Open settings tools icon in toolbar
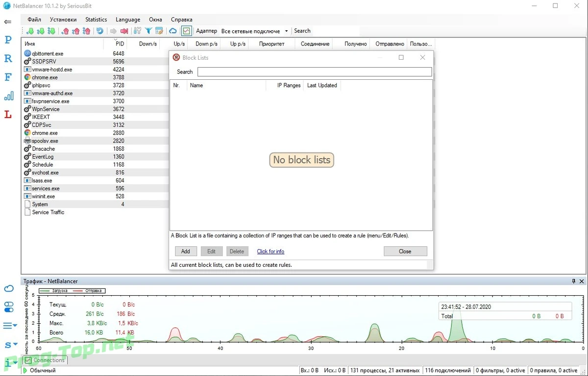 (x=137, y=31)
